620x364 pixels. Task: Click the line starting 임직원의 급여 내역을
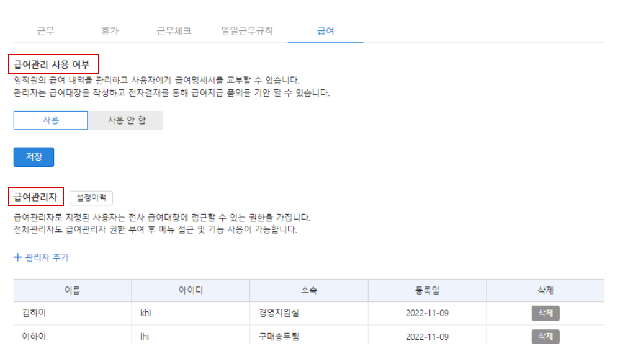156,81
